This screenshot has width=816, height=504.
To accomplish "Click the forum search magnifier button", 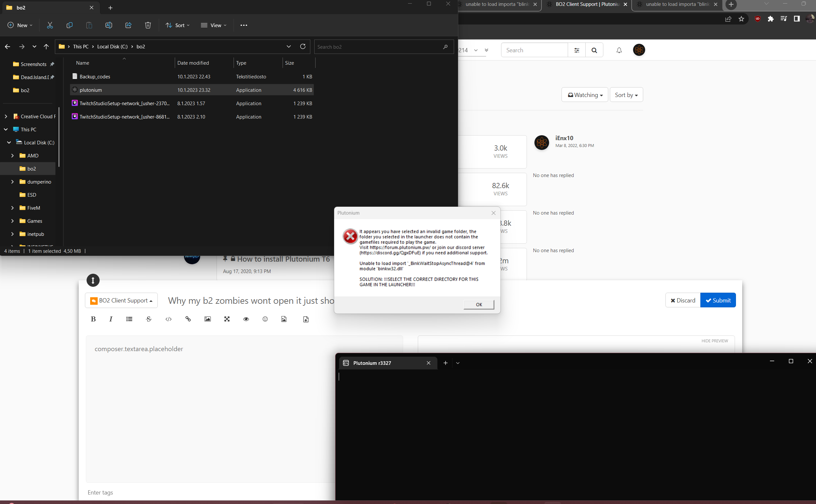I will [594, 50].
